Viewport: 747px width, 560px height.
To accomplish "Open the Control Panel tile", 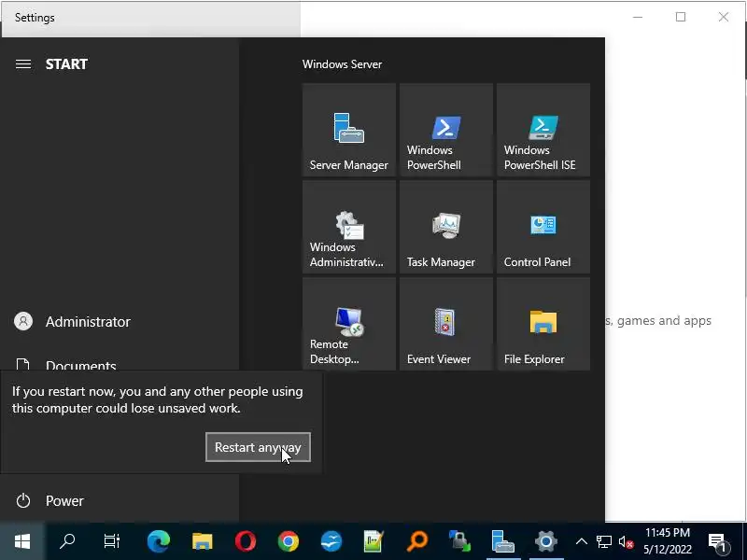I will point(543,227).
